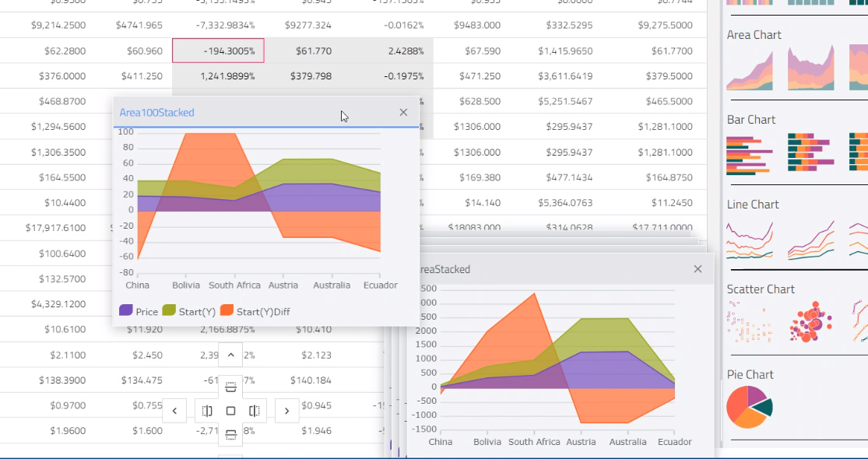Click the Bar Chart section header
Image resolution: width=868 pixels, height=459 pixels.
pos(753,119)
